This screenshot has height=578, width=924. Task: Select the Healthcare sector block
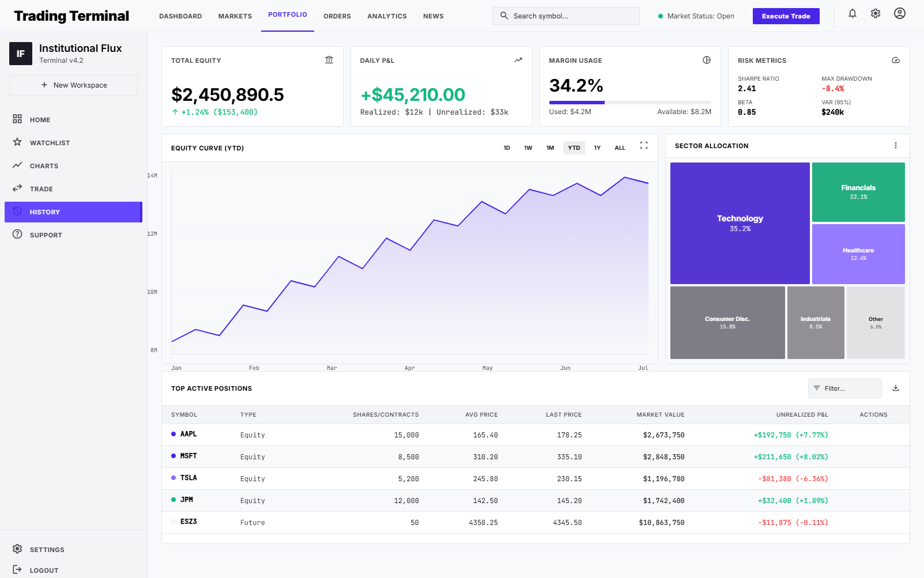click(858, 254)
